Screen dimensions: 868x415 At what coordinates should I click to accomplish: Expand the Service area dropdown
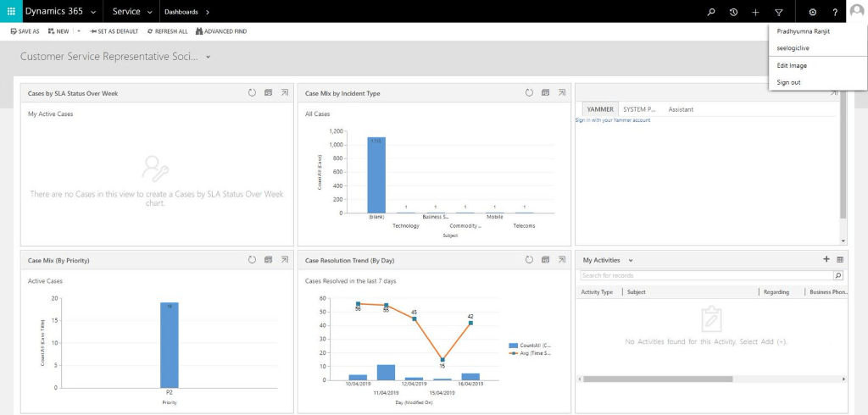point(150,12)
